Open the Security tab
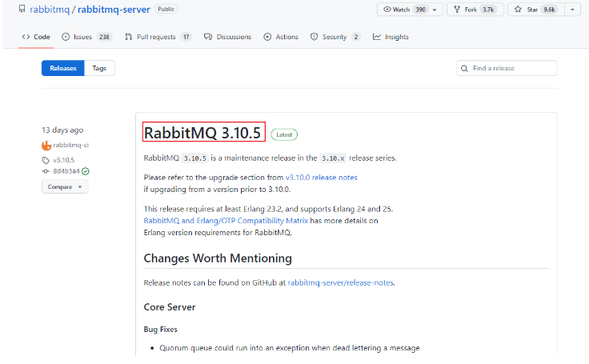This screenshot has width=589, height=364. click(x=335, y=37)
